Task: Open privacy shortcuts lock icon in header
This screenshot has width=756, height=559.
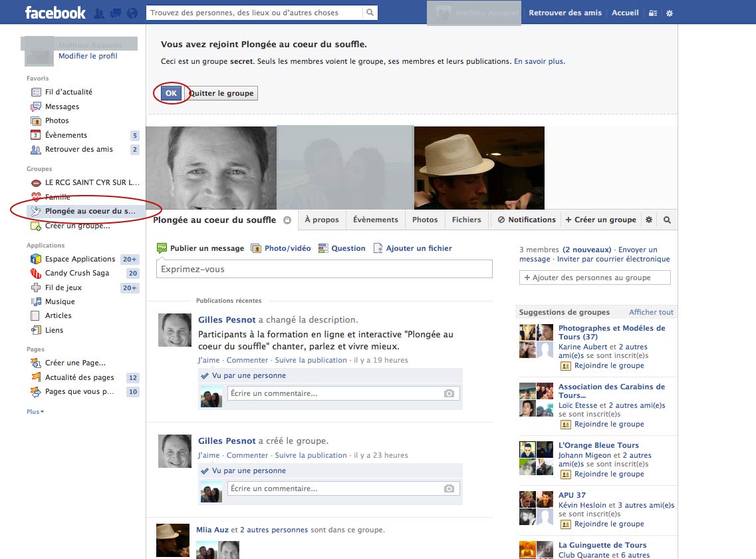Action: [x=653, y=13]
